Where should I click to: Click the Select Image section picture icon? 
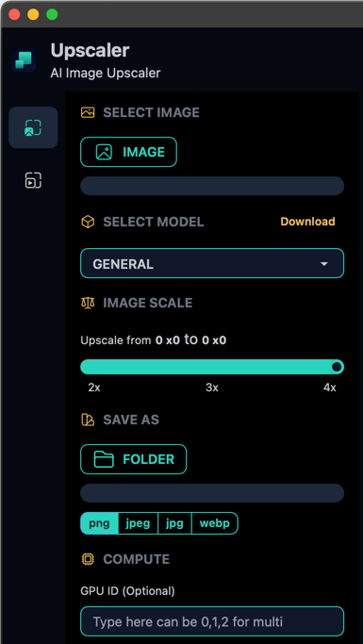tap(88, 112)
